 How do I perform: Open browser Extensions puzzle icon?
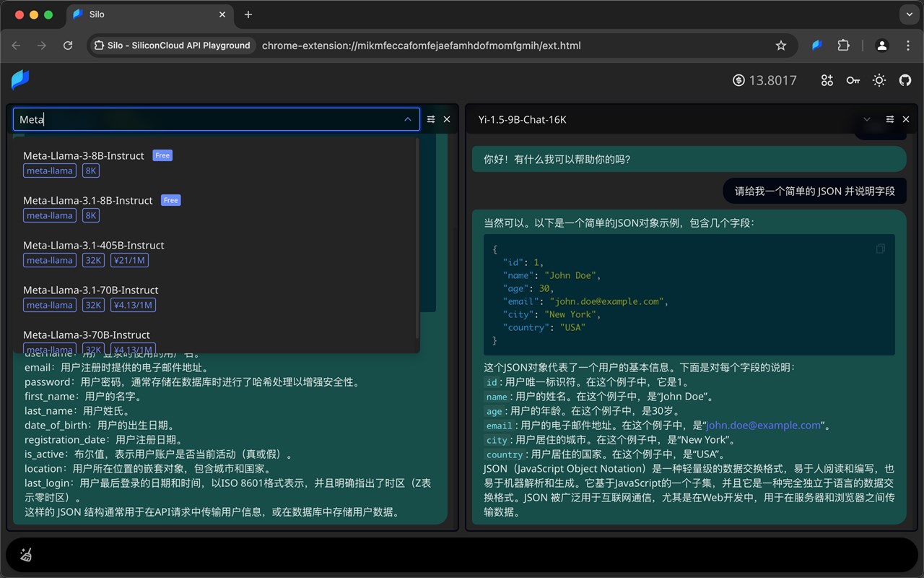843,46
